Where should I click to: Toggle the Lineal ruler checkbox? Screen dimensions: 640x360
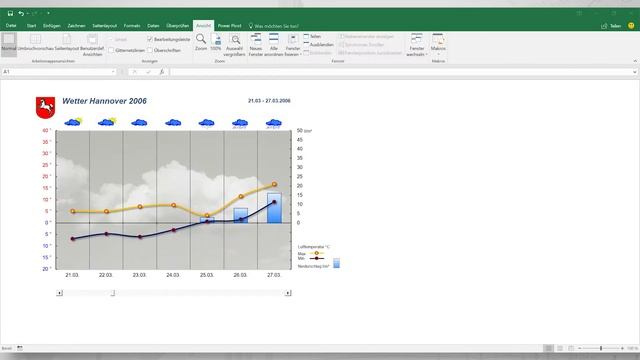(x=111, y=40)
